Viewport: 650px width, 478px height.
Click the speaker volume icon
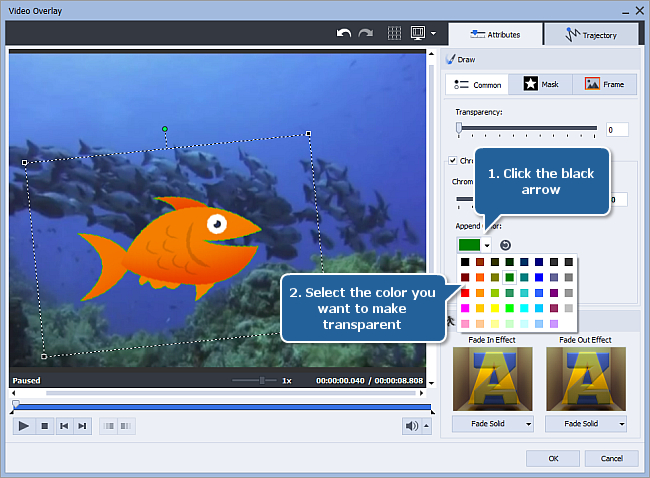coord(412,426)
